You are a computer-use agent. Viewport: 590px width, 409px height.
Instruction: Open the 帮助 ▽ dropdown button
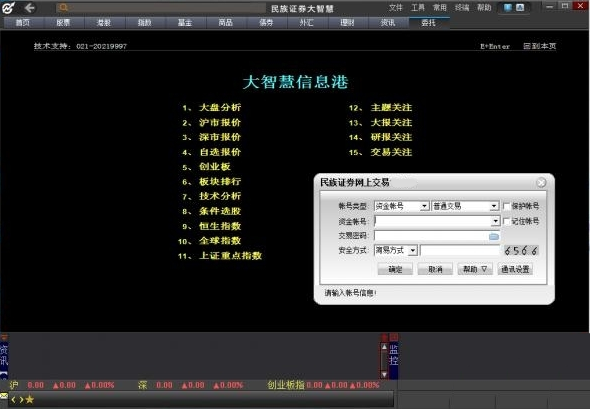[x=475, y=269]
